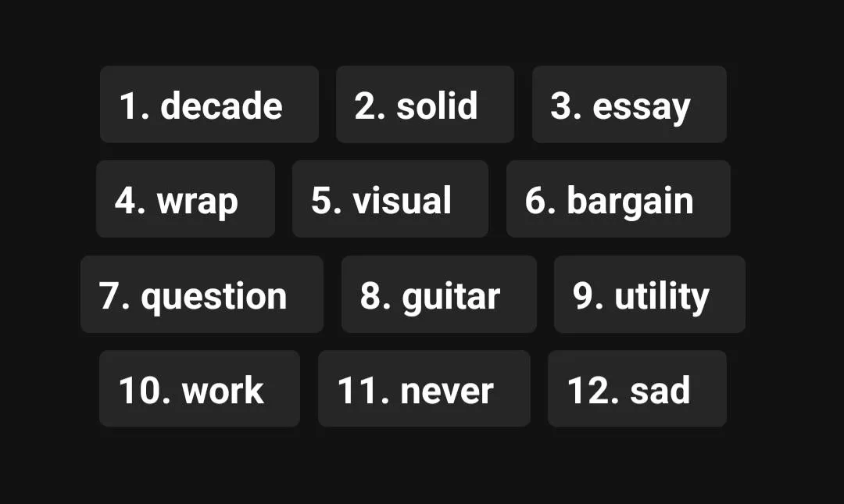Tap the "essay" word button
Screen dimensions: 844x504
click(x=629, y=105)
